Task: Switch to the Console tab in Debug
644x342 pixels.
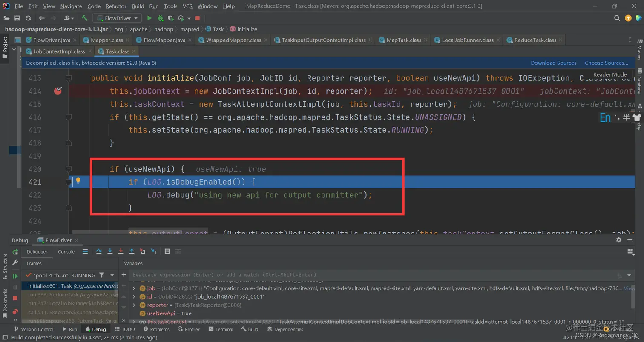Action: tap(66, 251)
